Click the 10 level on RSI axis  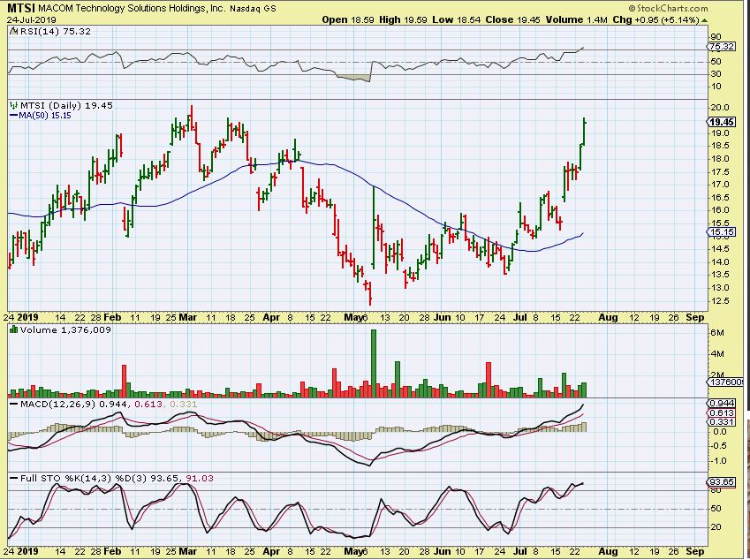tap(716, 86)
